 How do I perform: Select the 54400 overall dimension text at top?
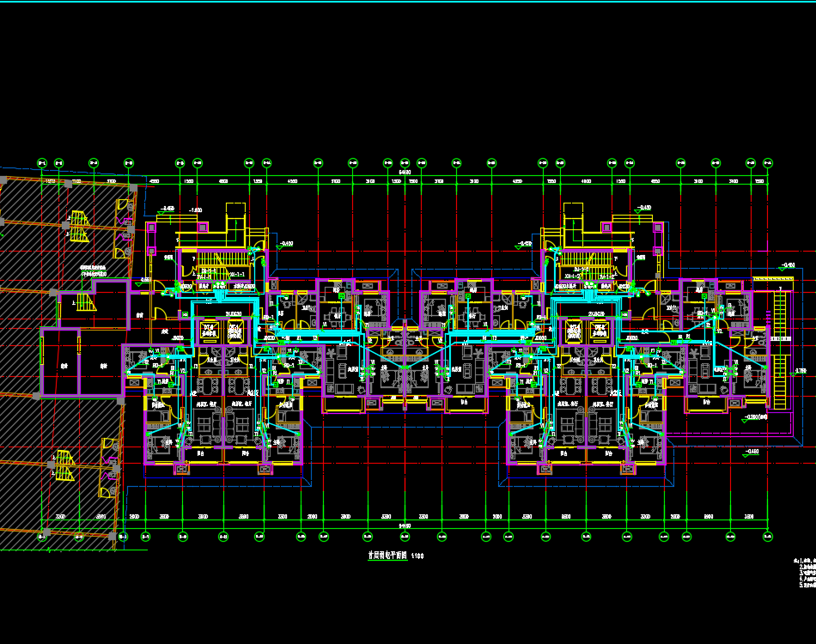click(x=405, y=172)
